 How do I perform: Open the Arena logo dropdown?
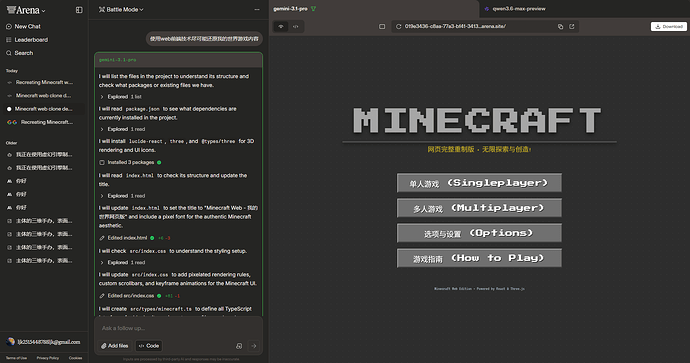tap(26, 10)
